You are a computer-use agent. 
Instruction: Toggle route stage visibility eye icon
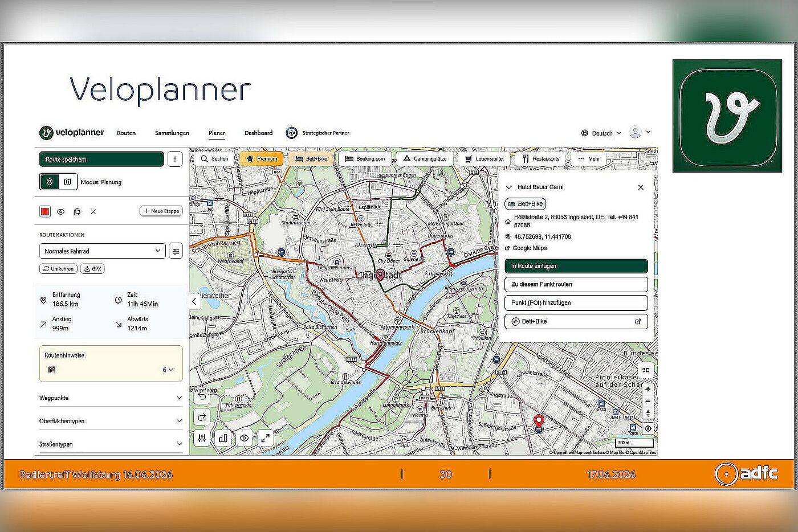point(61,211)
